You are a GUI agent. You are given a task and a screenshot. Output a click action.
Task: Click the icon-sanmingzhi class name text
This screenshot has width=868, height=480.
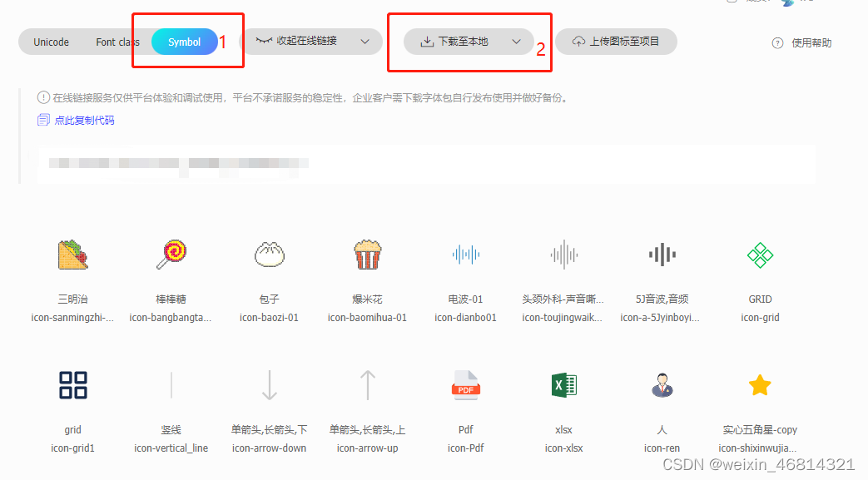(x=72, y=318)
